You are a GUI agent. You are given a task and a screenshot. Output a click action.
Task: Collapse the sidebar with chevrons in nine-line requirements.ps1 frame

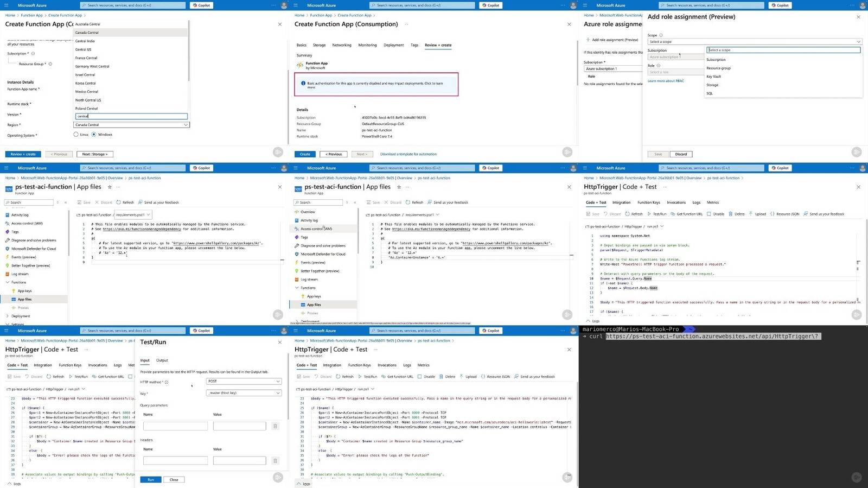coord(66,202)
